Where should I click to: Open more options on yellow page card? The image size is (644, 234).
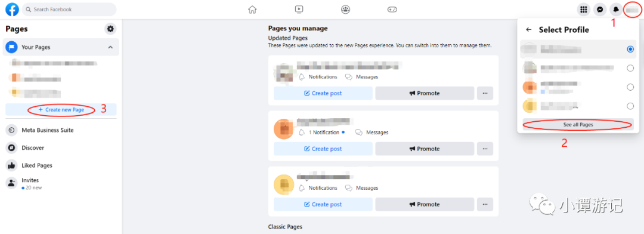tap(485, 204)
